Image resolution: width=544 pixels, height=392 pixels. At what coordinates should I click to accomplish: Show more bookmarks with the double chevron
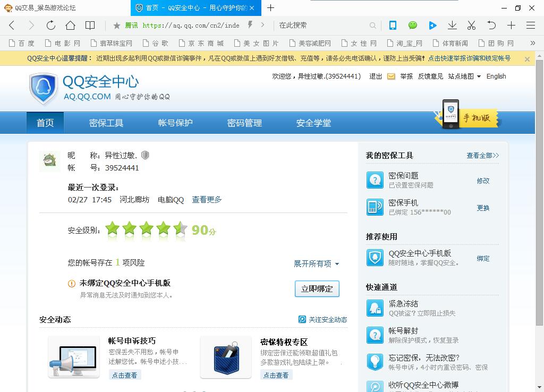pos(532,43)
